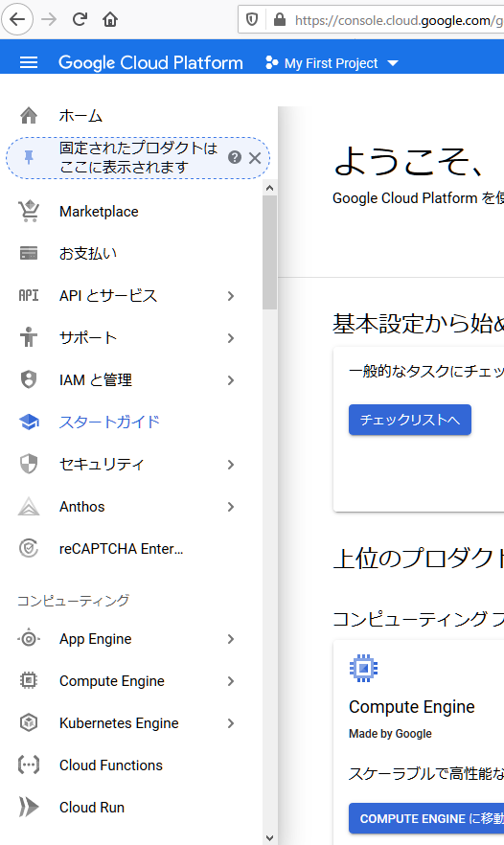Dismiss the pinned products hint

255,158
